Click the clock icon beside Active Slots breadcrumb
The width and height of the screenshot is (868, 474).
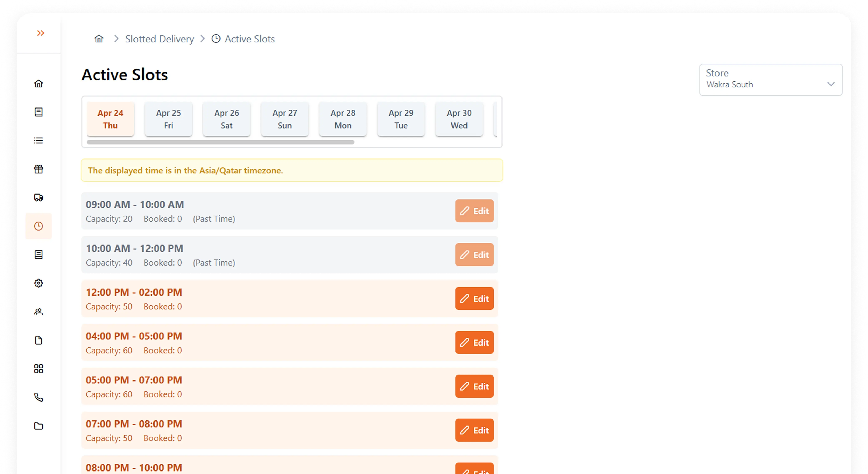216,39
